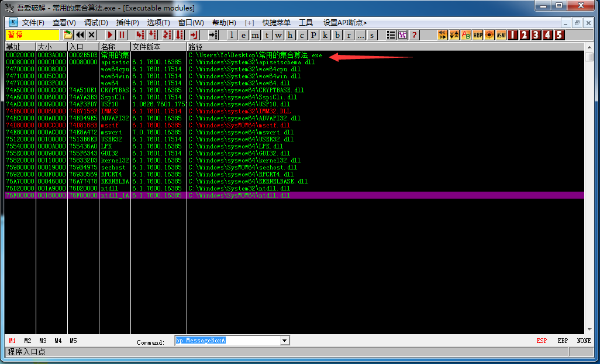Select the ESP register mode toggle
This screenshot has height=364, width=600.
click(542, 341)
